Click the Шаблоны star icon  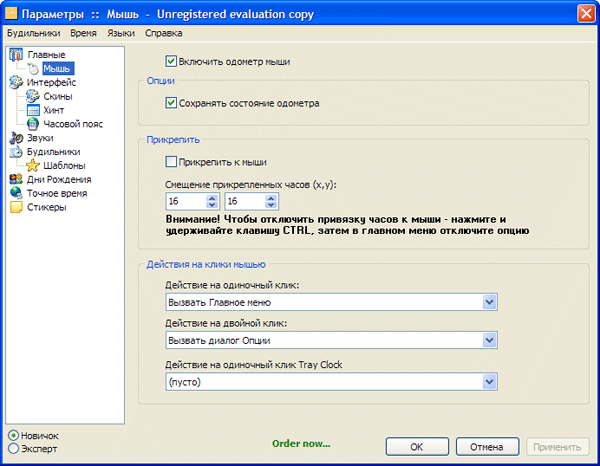tap(33, 166)
